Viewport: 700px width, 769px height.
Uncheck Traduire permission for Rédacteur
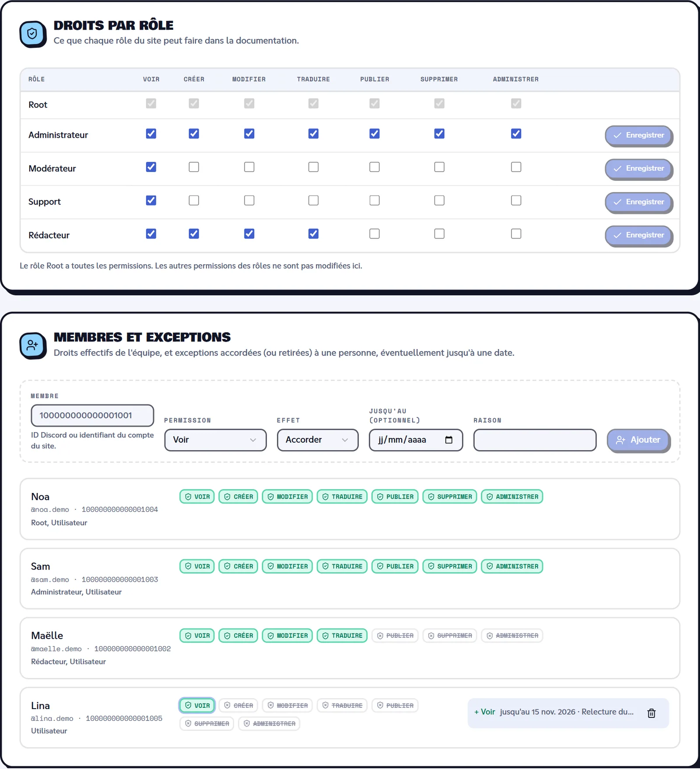point(313,234)
